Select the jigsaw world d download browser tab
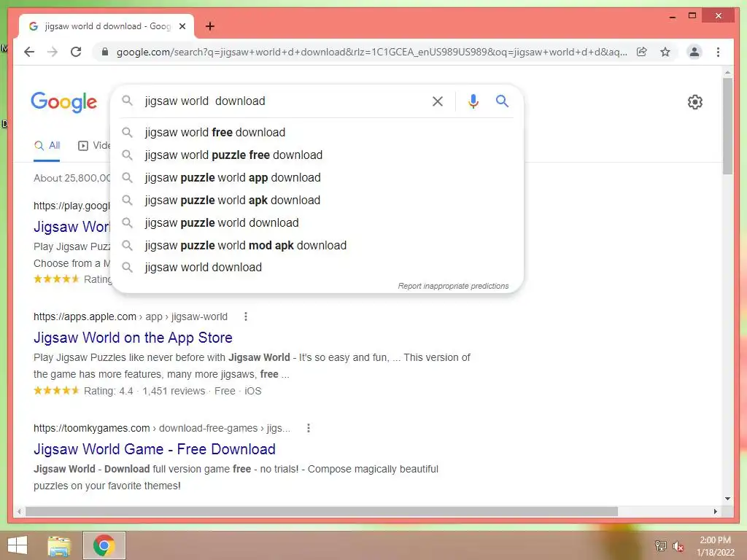Screen dimensions: 747x560 point(107,26)
